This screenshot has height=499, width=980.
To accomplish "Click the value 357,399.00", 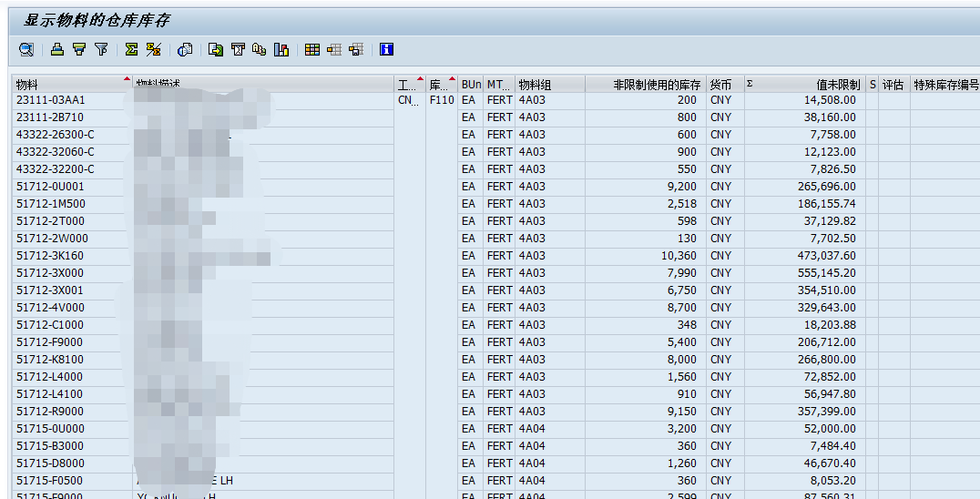I will point(827,412).
